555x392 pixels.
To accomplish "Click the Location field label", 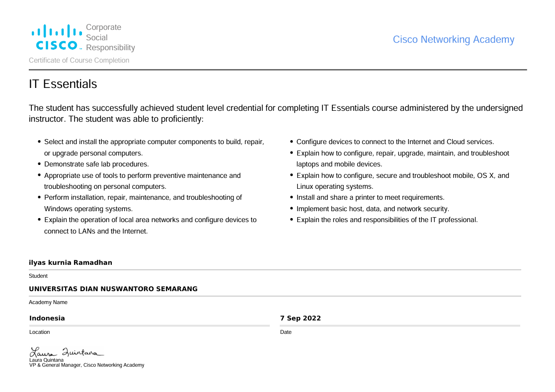I will click(40, 332).
